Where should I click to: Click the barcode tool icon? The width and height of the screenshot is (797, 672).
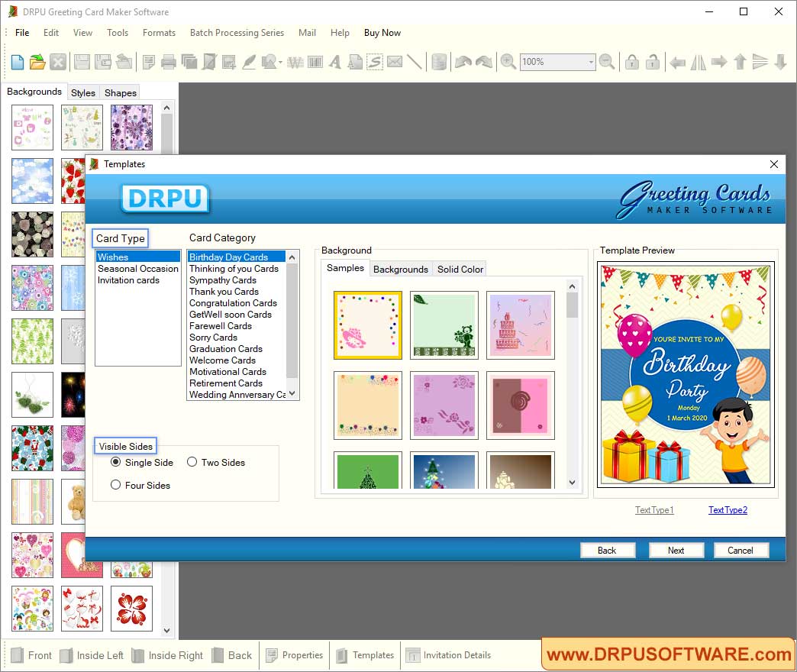coord(315,62)
